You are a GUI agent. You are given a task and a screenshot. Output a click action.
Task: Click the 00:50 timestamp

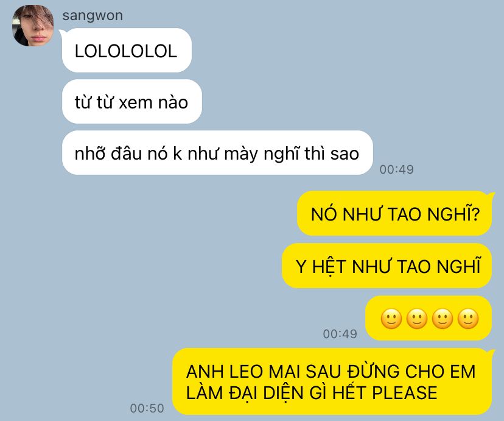click(147, 408)
